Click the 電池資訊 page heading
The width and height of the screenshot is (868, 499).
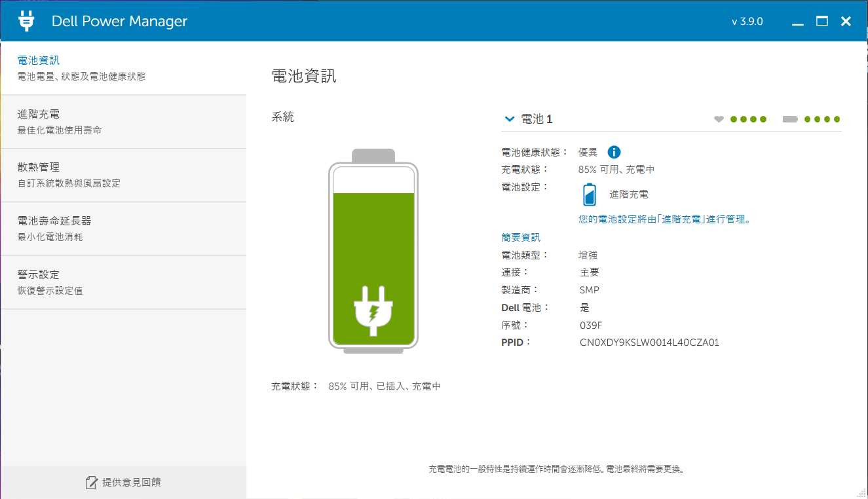(x=304, y=75)
